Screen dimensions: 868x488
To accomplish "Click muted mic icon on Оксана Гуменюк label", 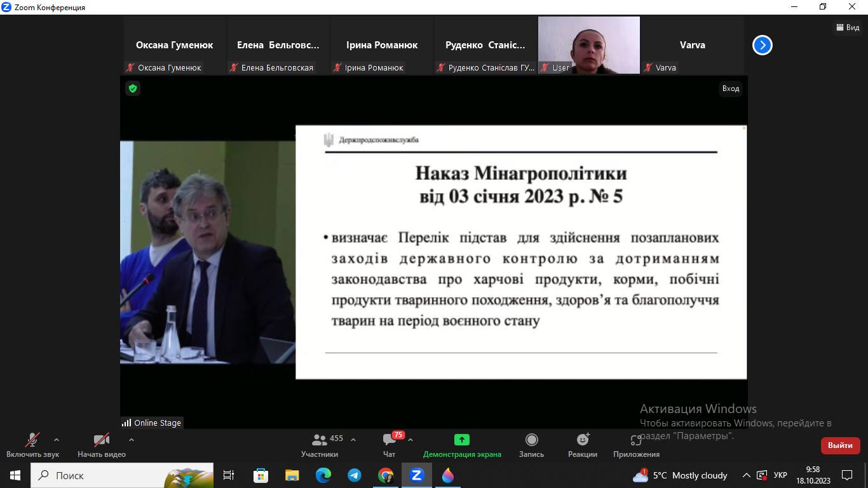I will (x=130, y=67).
